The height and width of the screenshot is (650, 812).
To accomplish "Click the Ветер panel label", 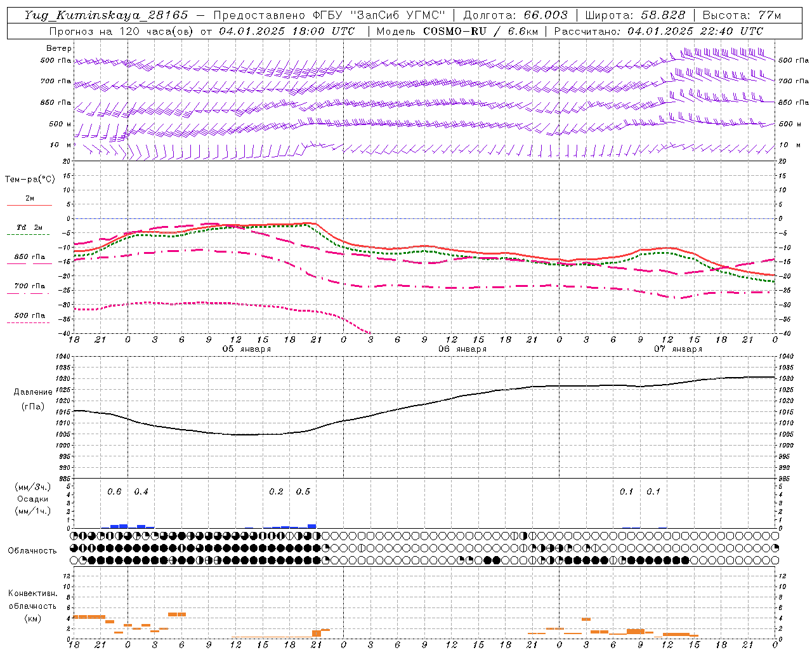I will pyautogui.click(x=59, y=48).
